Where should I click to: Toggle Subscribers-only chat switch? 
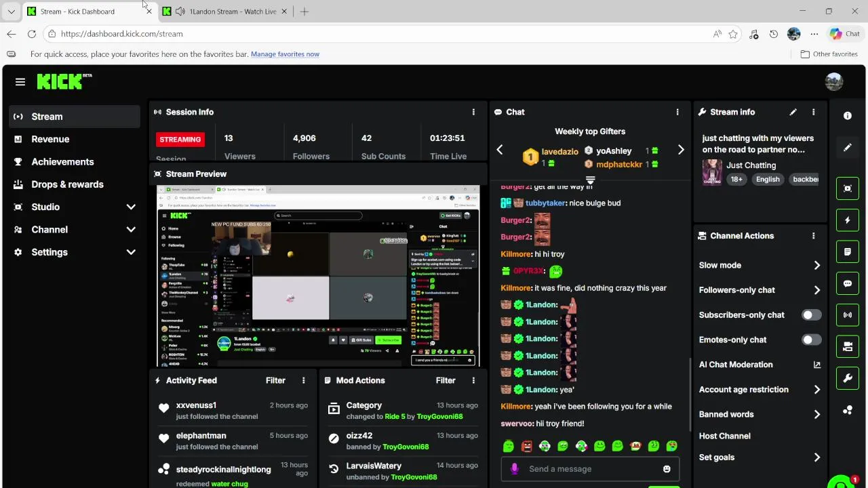tap(811, 315)
